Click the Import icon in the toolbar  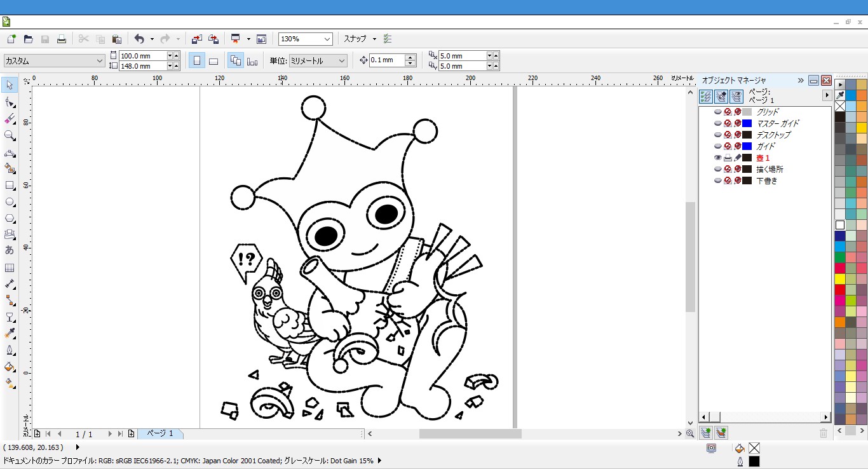coord(197,39)
